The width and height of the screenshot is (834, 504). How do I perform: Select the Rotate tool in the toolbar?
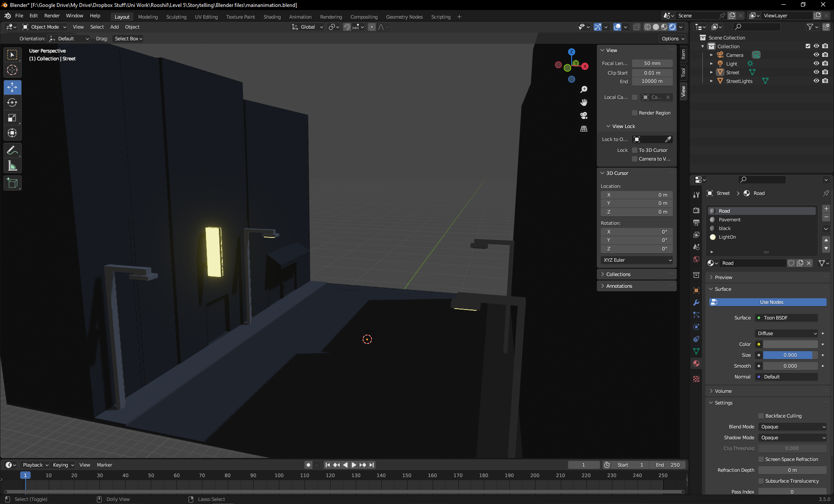point(12,102)
